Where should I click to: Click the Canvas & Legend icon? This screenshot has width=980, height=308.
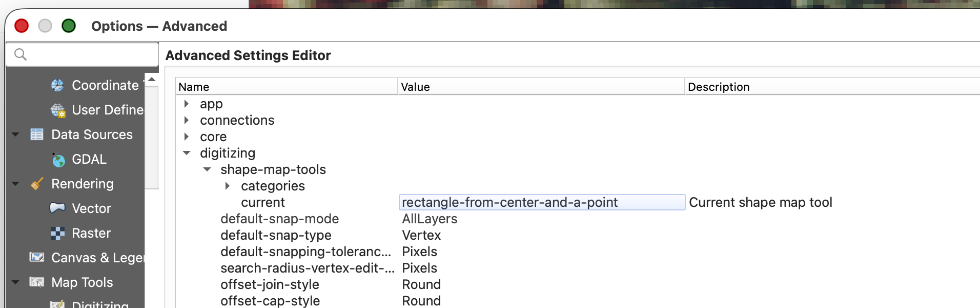click(37, 257)
